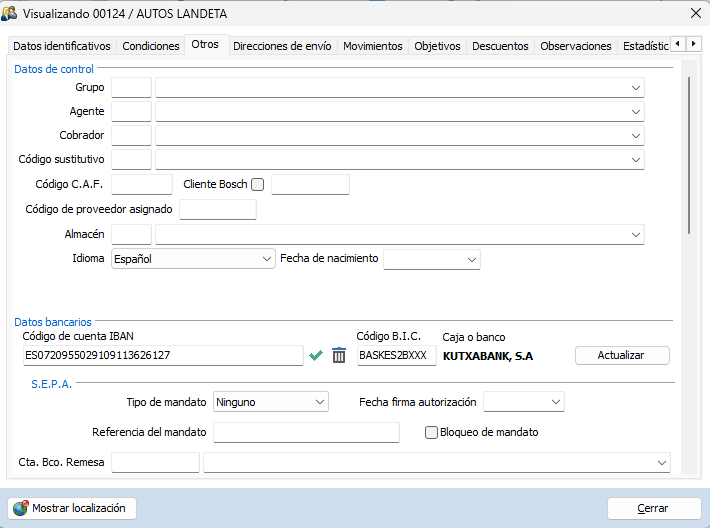This screenshot has width=710, height=528.
Task: Open the Direcciones de envío tab
Action: point(284,46)
